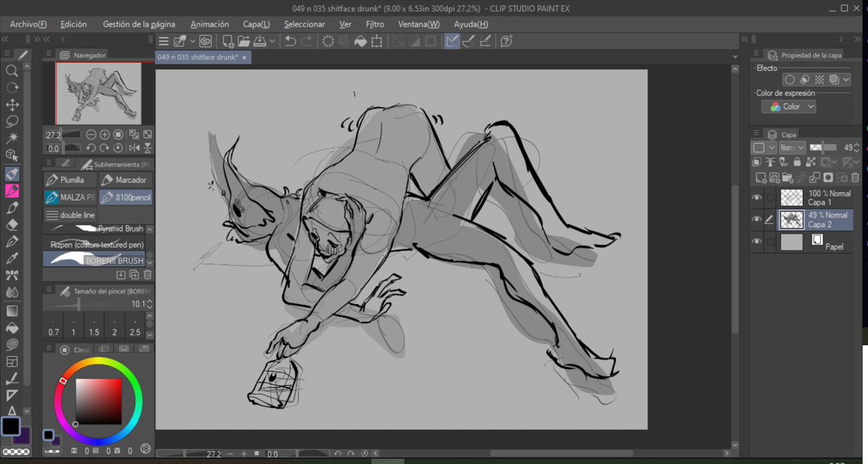Open Archivo menu
868x464 pixels.
point(28,24)
